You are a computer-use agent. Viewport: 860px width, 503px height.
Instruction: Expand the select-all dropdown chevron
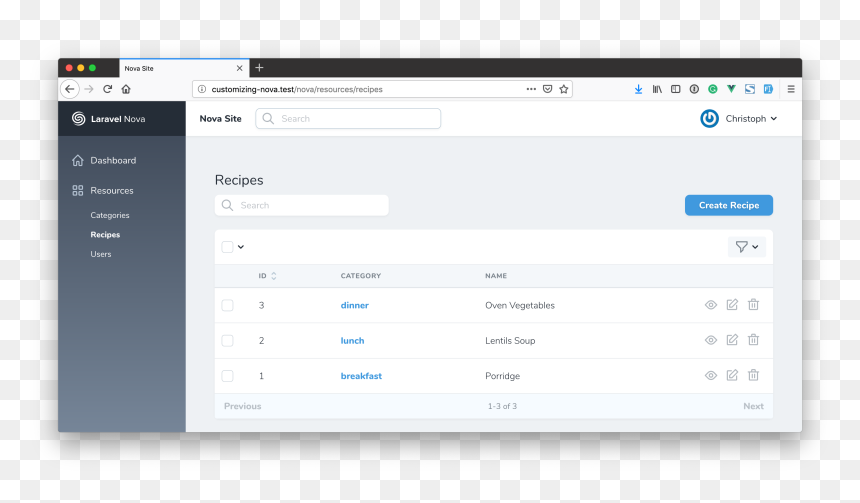tap(241, 247)
